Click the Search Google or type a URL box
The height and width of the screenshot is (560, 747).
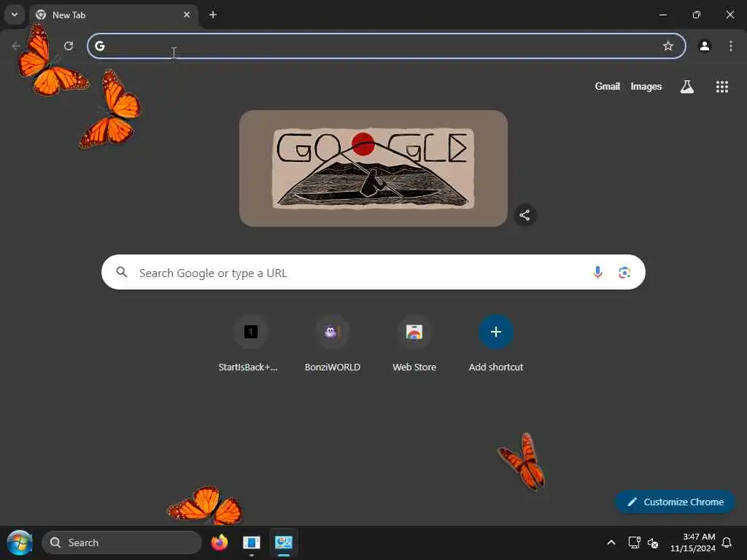pos(373,273)
